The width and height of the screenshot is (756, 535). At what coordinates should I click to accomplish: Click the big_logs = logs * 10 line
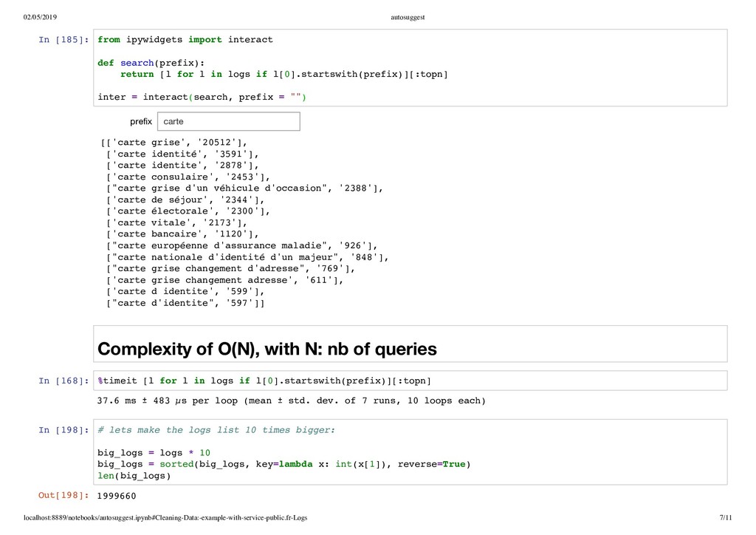point(154,453)
